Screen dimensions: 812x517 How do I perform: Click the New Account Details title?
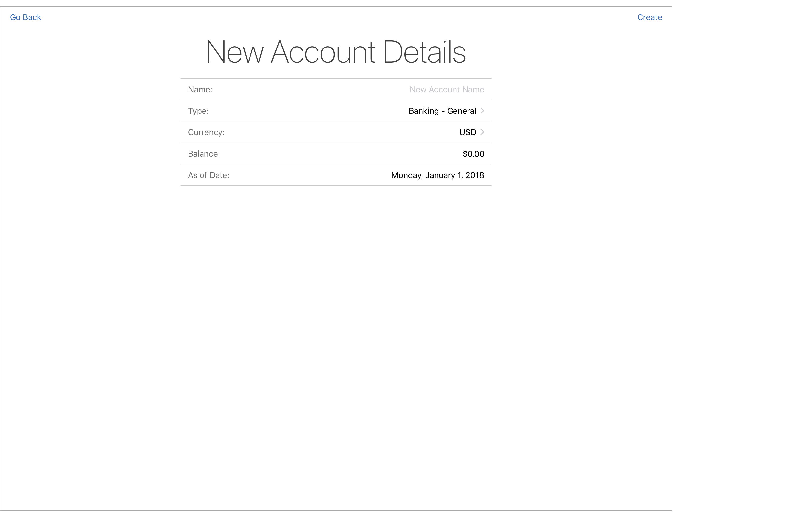336,51
